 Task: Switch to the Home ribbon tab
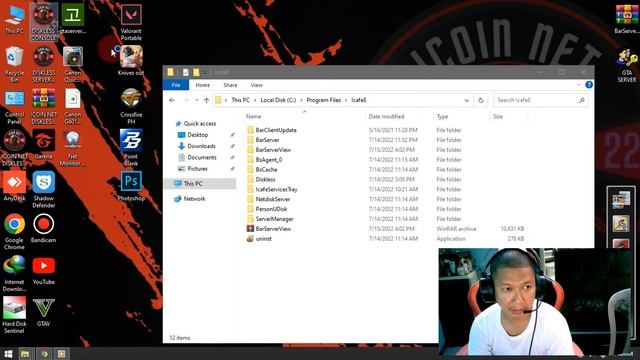(202, 85)
